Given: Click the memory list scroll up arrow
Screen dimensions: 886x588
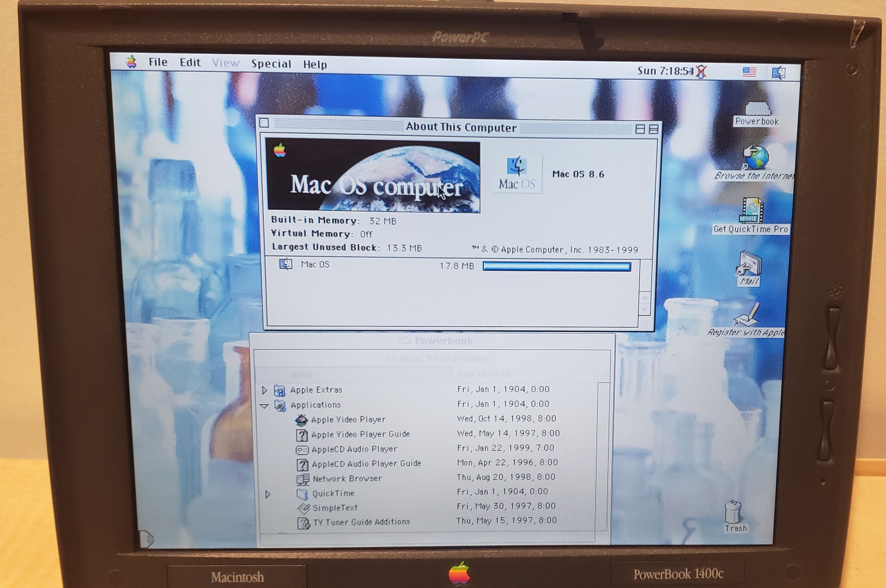Looking at the screenshot, I should tap(645, 297).
